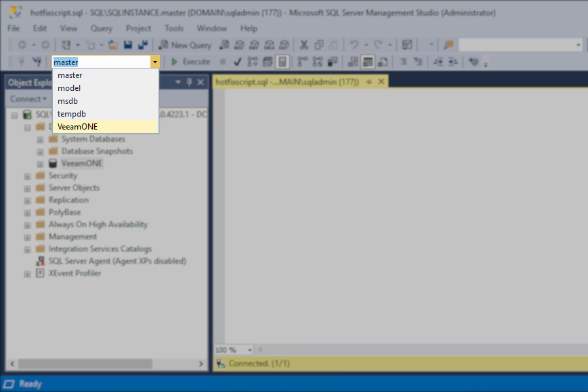Select Results to Text mode
This screenshot has width=588, height=392.
click(x=353, y=62)
